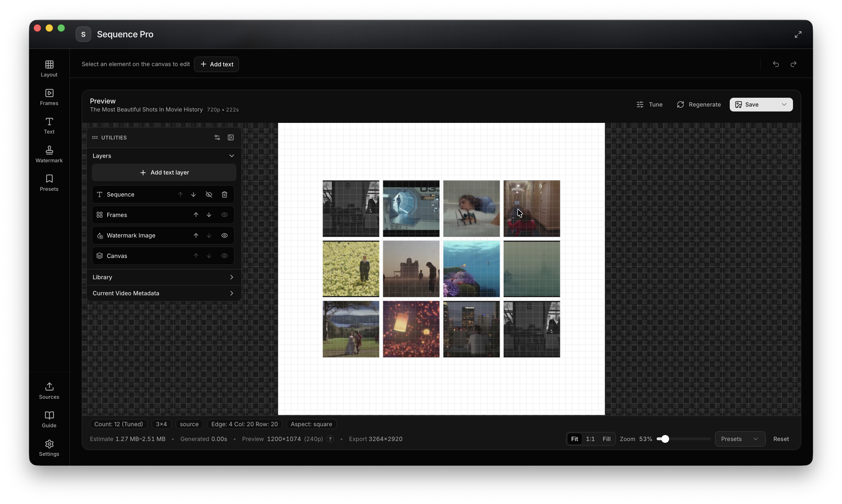Open the Watermark sidebar section
The image size is (842, 504).
click(49, 154)
